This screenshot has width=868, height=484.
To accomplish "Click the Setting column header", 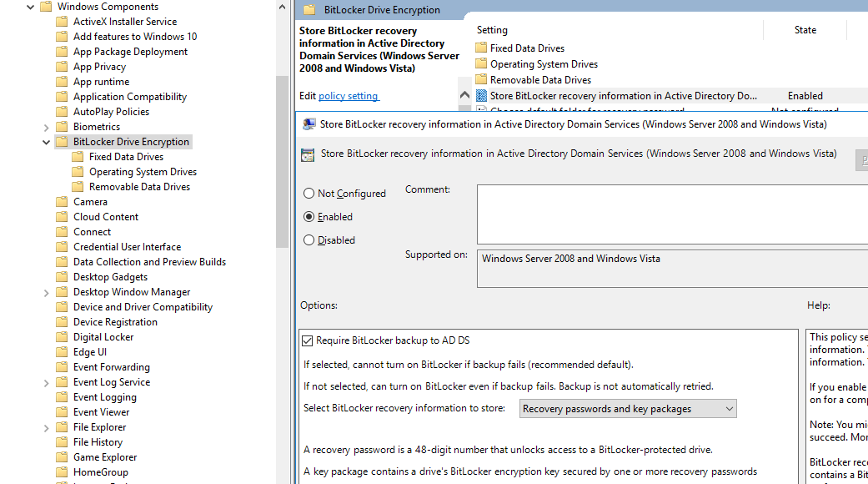I will (492, 30).
